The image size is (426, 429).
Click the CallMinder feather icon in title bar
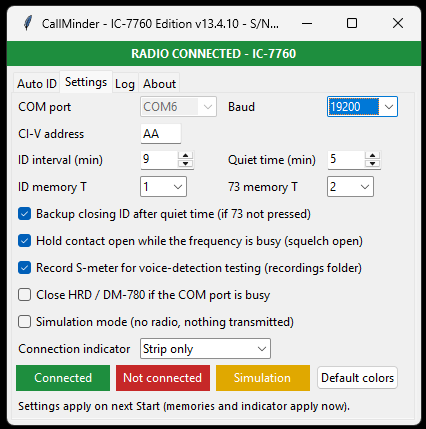click(28, 24)
